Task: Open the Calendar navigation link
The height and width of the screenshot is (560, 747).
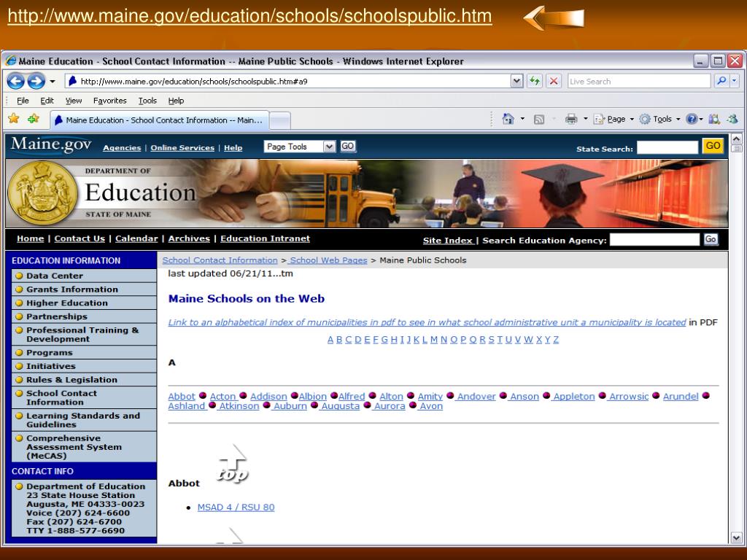Action: tap(136, 238)
